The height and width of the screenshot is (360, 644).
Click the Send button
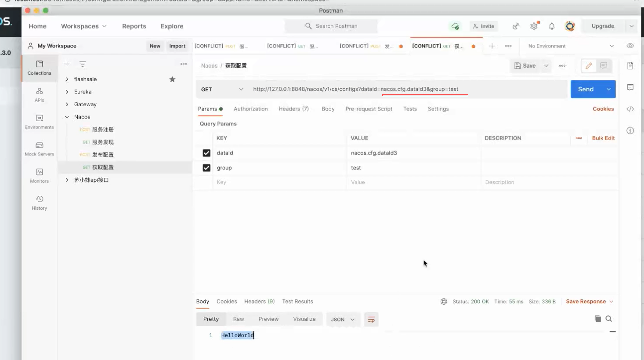point(586,89)
